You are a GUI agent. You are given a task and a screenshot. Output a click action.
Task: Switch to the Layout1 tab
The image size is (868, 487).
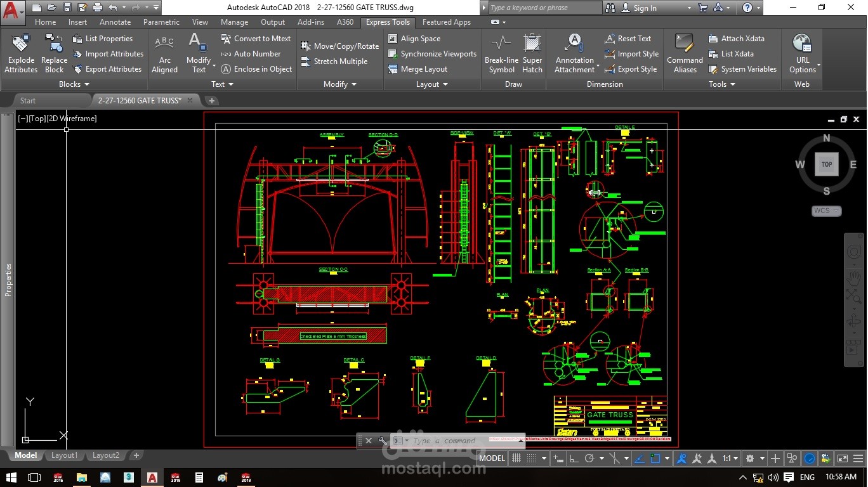64,455
